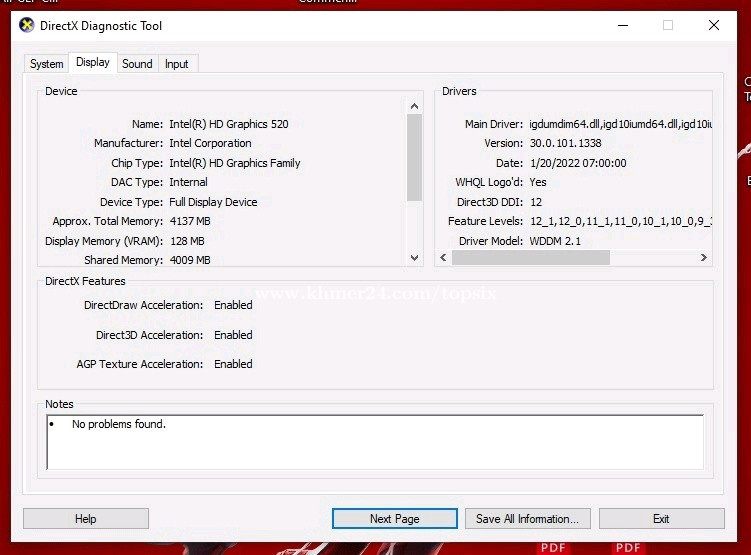The height and width of the screenshot is (555, 751).
Task: Select the text Intel(R) HD Graphics 520
Action: point(229,124)
